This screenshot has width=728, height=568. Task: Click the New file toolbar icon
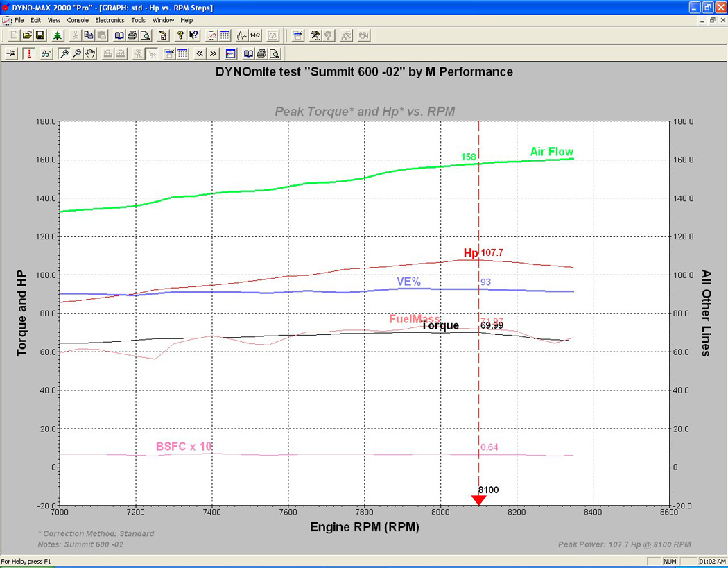pos(15,35)
